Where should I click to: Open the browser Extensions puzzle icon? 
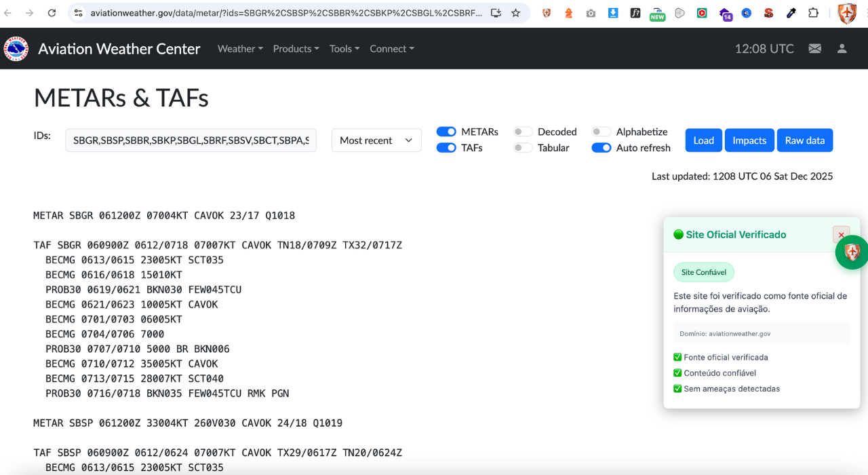813,13
